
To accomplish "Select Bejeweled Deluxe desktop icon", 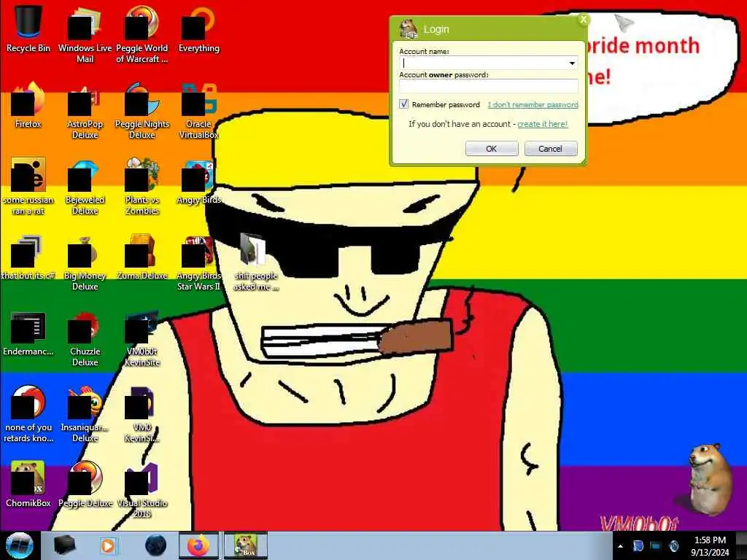I will point(85,186).
